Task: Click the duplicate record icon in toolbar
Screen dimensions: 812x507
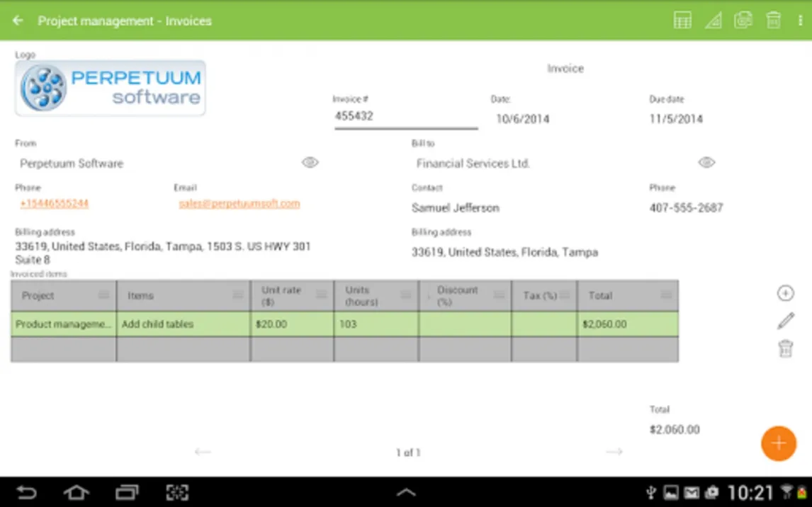Action: pyautogui.click(x=743, y=21)
